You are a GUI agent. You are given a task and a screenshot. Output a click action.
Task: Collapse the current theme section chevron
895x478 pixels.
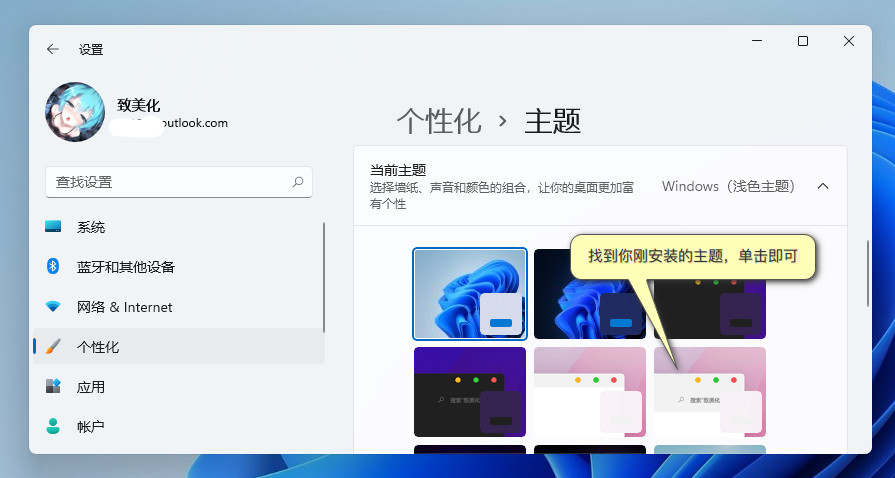[x=823, y=186]
